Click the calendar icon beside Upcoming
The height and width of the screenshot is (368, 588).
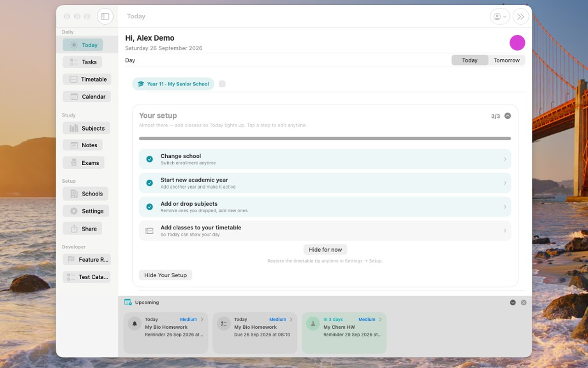coord(128,302)
